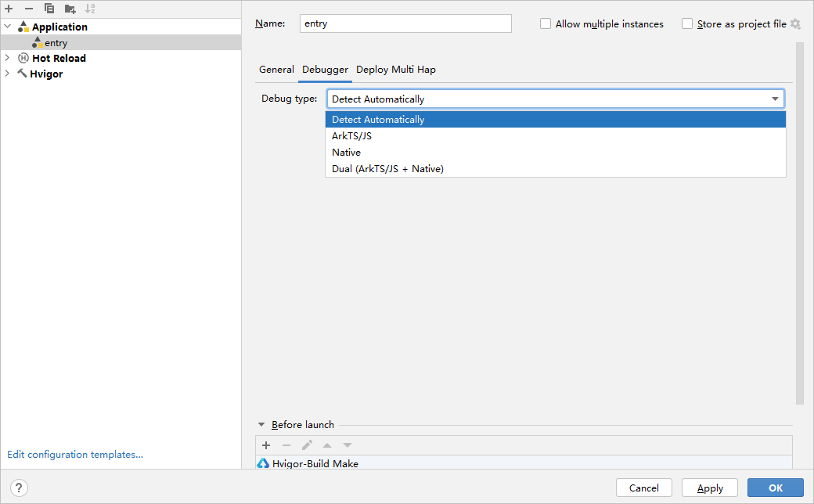The image size is (814, 504).
Task: Click the Remove Configuration minus icon
Action: [29, 9]
